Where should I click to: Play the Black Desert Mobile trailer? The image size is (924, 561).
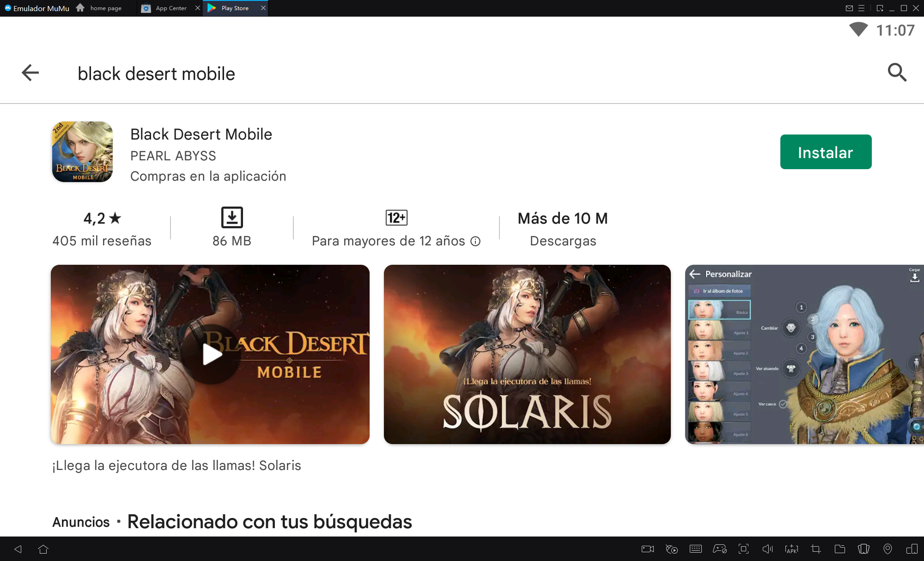(x=211, y=354)
